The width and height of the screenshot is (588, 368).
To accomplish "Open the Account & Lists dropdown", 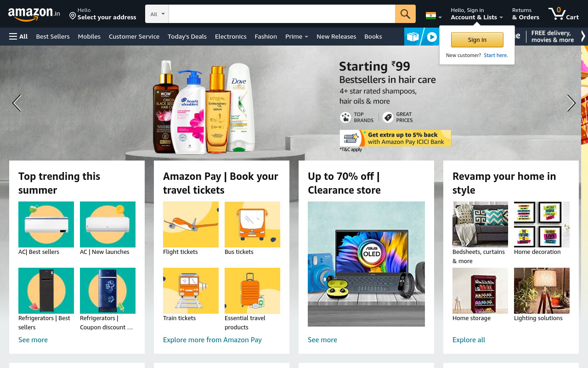I will point(476,14).
